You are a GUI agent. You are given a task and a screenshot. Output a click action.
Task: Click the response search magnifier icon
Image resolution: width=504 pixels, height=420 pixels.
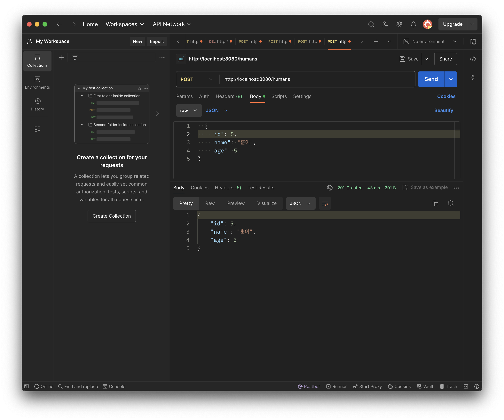[451, 203]
